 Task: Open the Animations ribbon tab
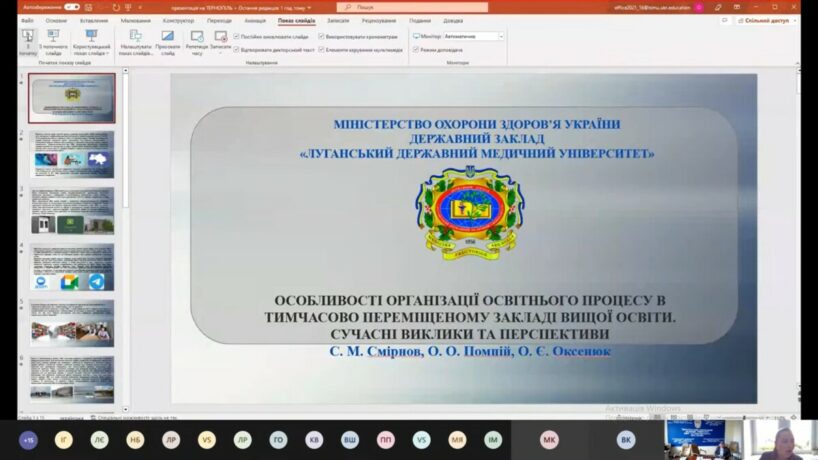(255, 20)
